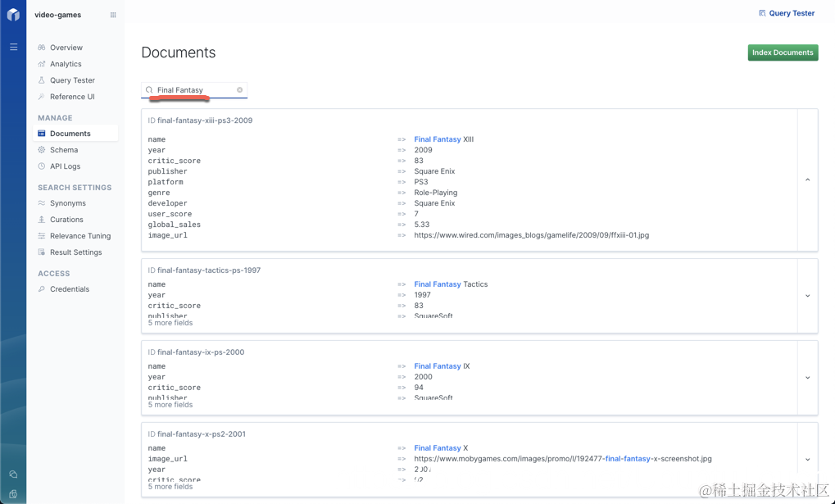Click the name value Final Fantasy Tactics

[451, 284]
